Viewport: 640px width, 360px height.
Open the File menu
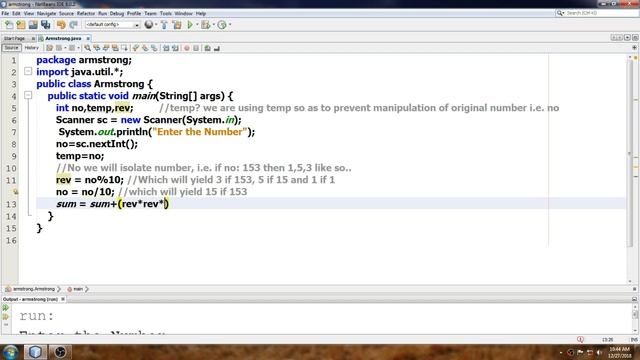coord(5,13)
